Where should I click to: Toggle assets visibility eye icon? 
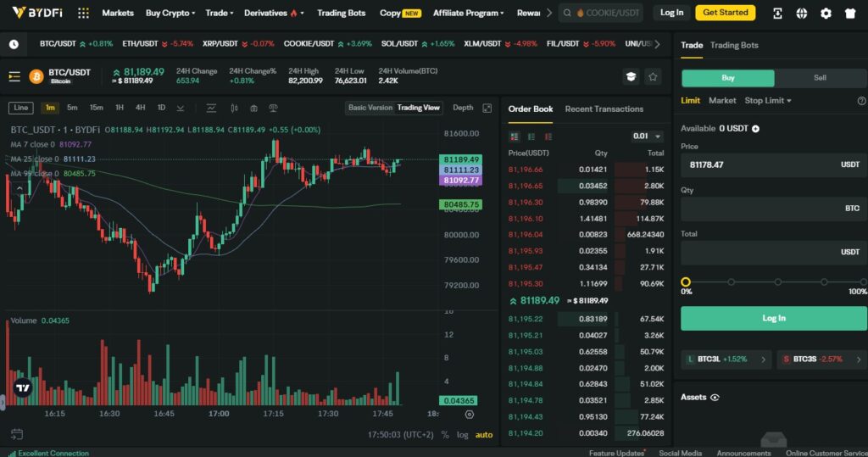715,398
